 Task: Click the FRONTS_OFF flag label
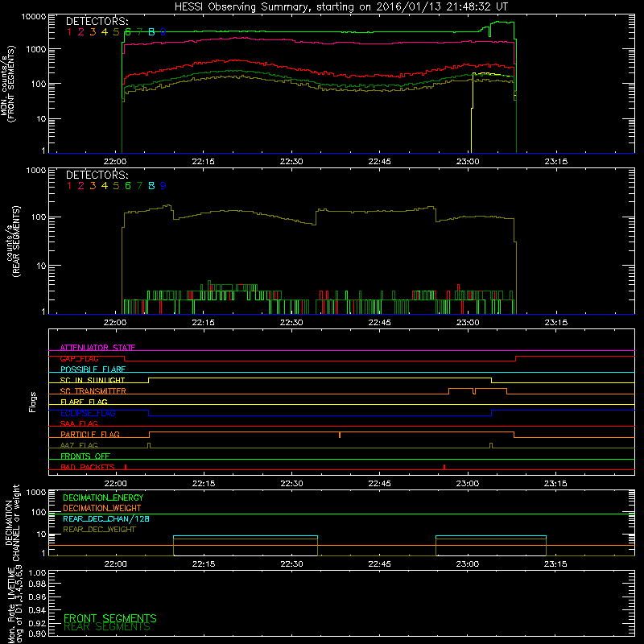[85, 456]
